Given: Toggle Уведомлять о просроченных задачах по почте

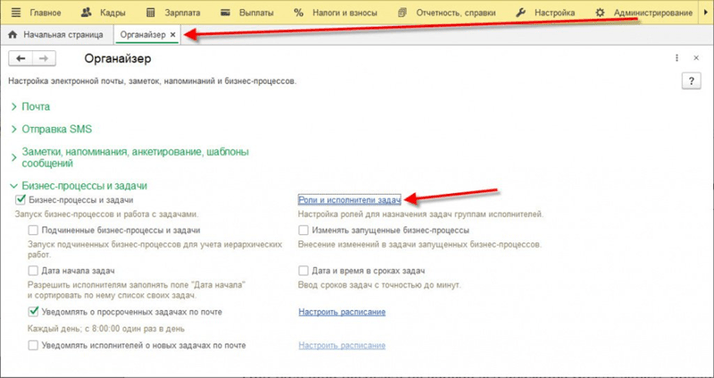Looking at the screenshot, I should point(33,312).
